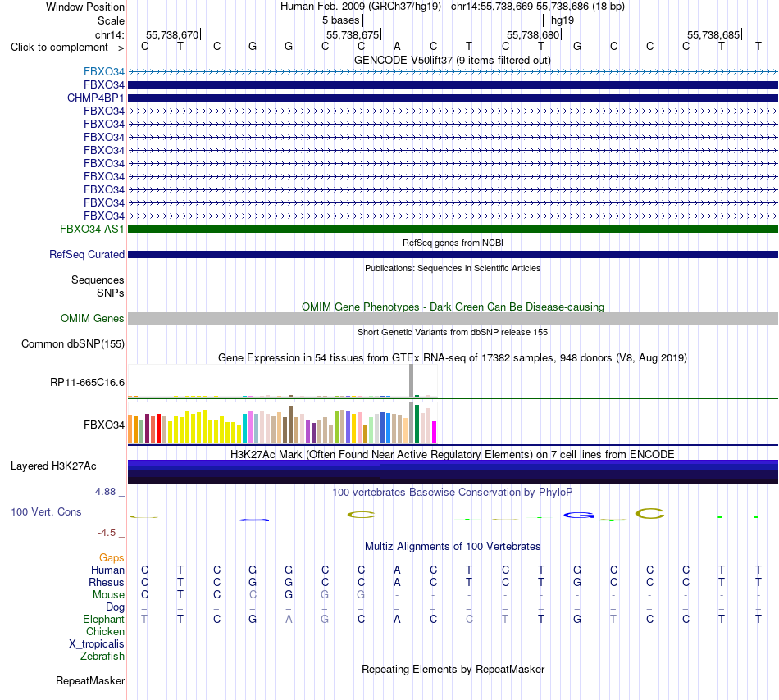Click the 'Click to complement -->' label
Image resolution: width=779 pixels, height=700 pixels.
tap(67, 48)
